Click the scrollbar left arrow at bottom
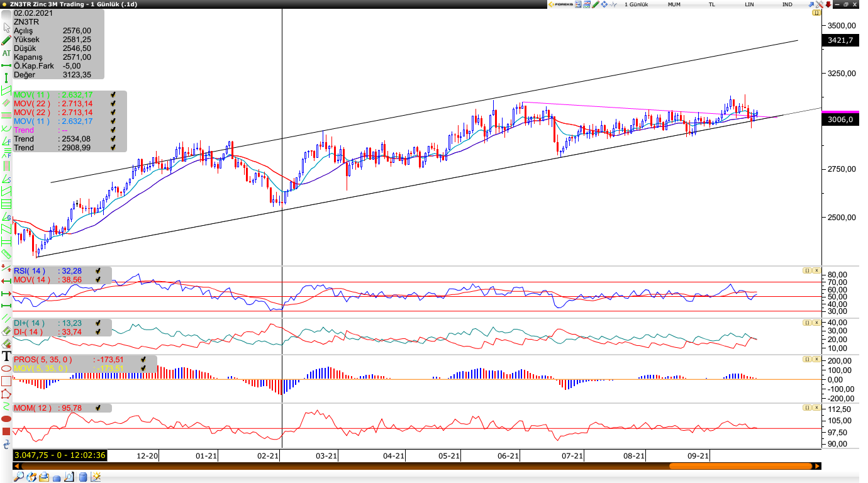 click(x=17, y=466)
